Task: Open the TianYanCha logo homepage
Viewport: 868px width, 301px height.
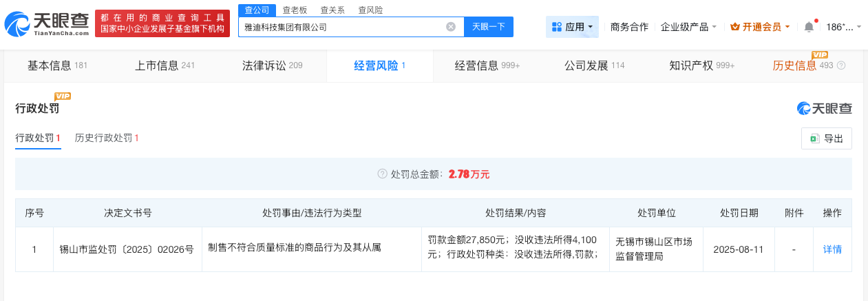Action: (x=47, y=25)
